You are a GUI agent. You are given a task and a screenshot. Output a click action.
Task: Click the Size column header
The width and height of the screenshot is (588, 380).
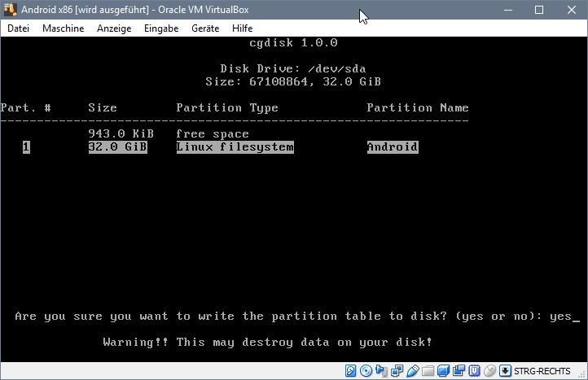click(x=103, y=108)
